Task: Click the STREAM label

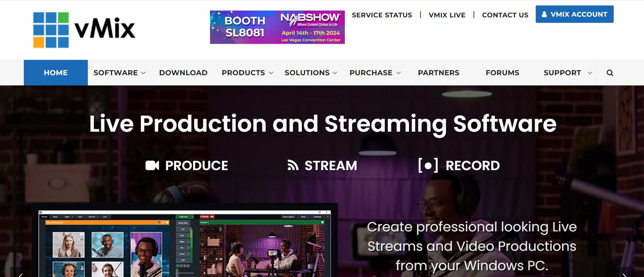Action: pyautogui.click(x=331, y=166)
